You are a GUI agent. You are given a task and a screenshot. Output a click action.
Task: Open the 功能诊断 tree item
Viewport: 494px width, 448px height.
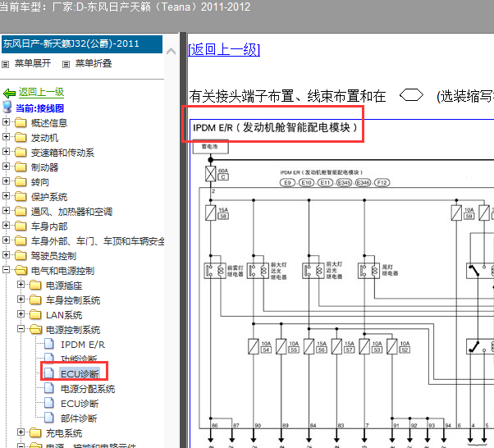(79, 359)
